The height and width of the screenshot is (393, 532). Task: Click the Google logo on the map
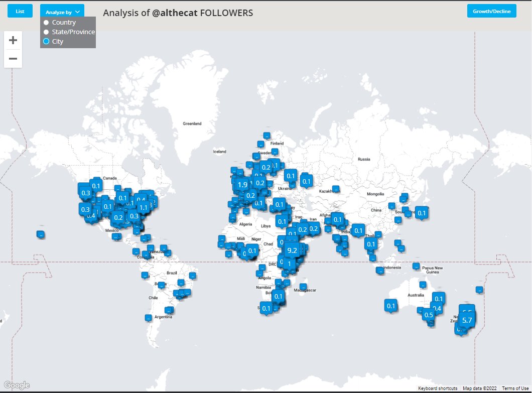point(17,385)
